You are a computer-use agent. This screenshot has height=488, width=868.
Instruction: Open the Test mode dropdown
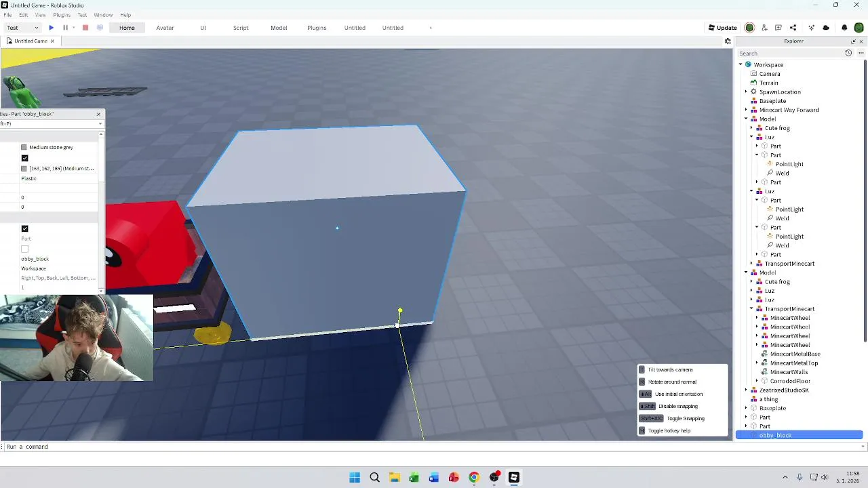[23, 28]
